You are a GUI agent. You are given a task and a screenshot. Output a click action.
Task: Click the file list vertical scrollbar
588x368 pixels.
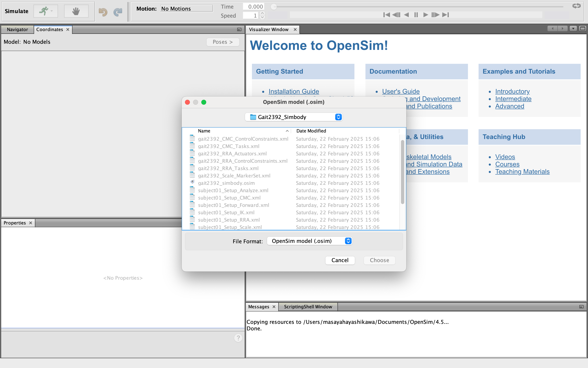click(402, 172)
